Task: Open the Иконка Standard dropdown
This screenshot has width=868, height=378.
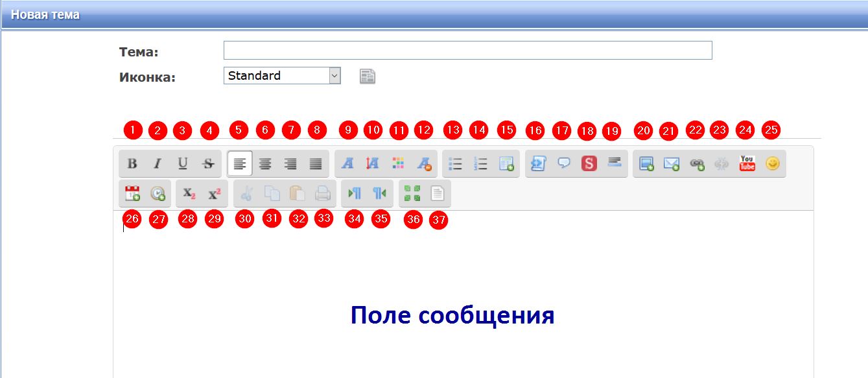Action: [x=282, y=76]
